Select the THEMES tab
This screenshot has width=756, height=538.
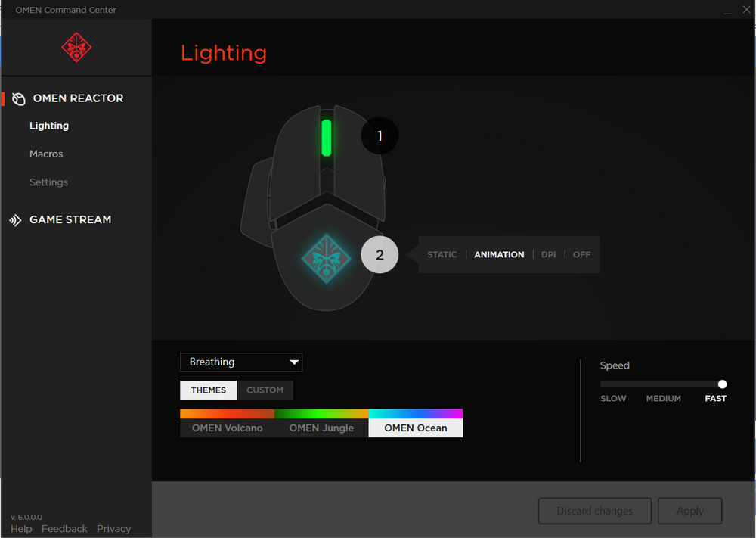tap(209, 390)
